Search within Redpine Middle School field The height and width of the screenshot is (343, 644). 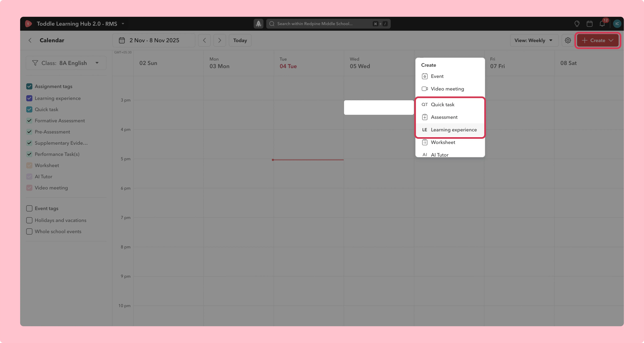(328, 24)
